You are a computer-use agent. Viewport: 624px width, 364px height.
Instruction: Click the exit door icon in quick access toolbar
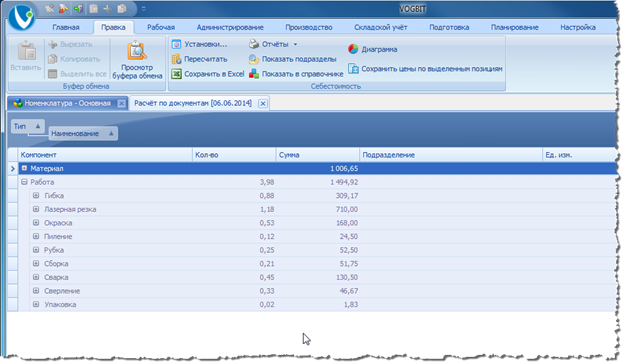click(78, 8)
